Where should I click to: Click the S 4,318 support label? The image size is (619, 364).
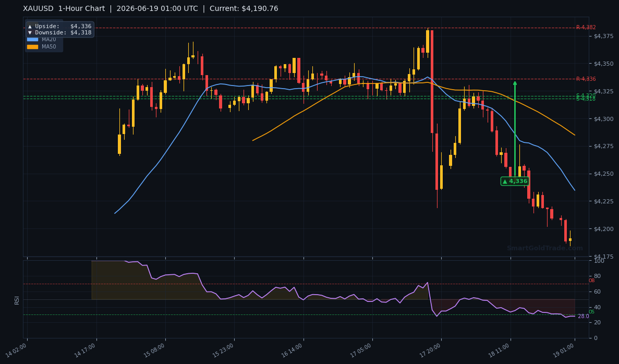586,99
